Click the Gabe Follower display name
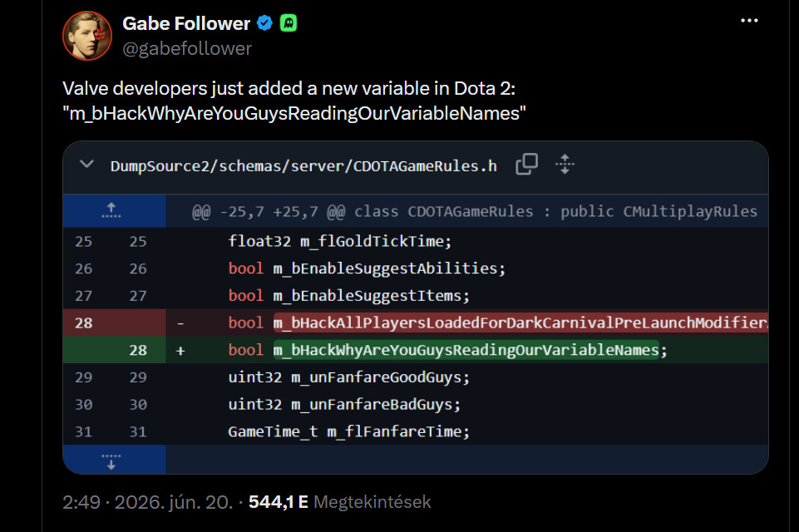 (x=186, y=23)
